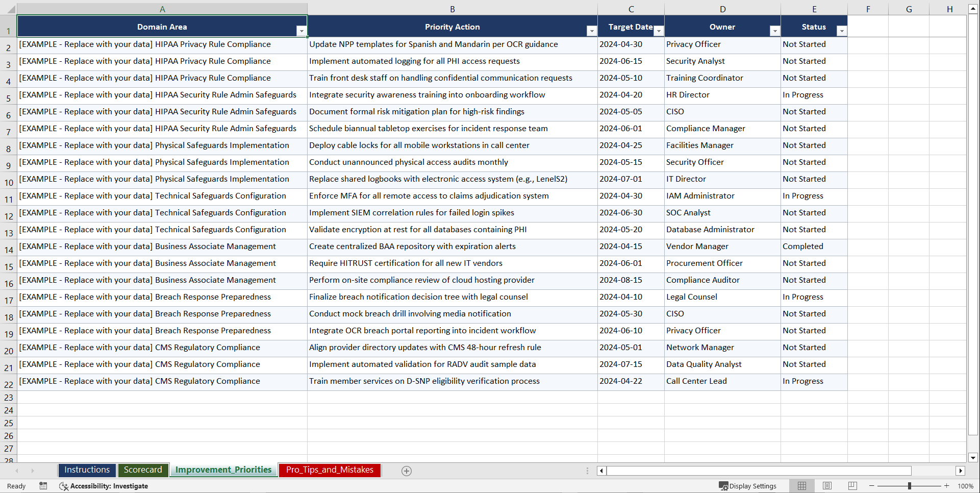Screen dimensions: 980x493
Task: Add a new worksheet with plus button
Action: [407, 471]
